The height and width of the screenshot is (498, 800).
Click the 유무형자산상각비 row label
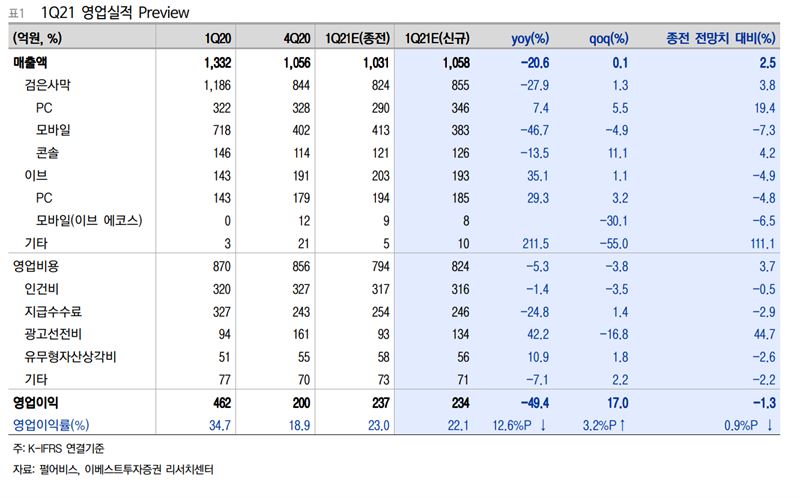(70, 357)
